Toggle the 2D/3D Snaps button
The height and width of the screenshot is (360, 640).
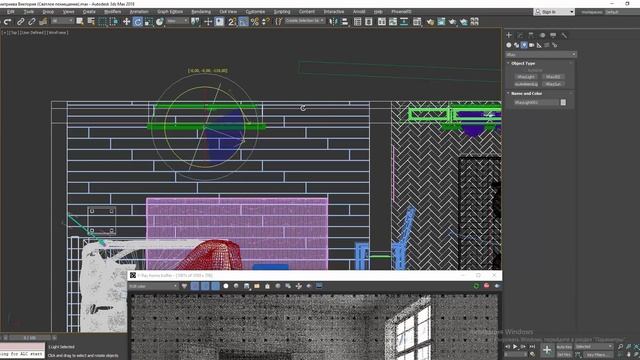(232, 21)
